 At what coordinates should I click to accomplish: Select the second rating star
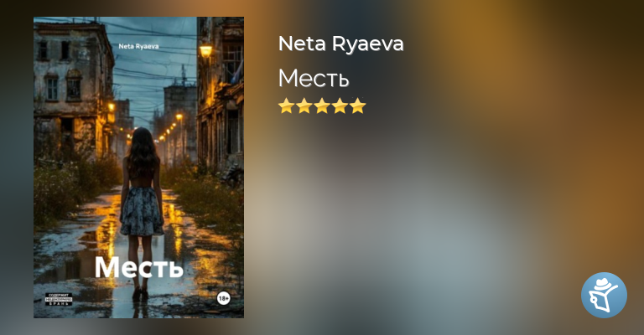(304, 106)
